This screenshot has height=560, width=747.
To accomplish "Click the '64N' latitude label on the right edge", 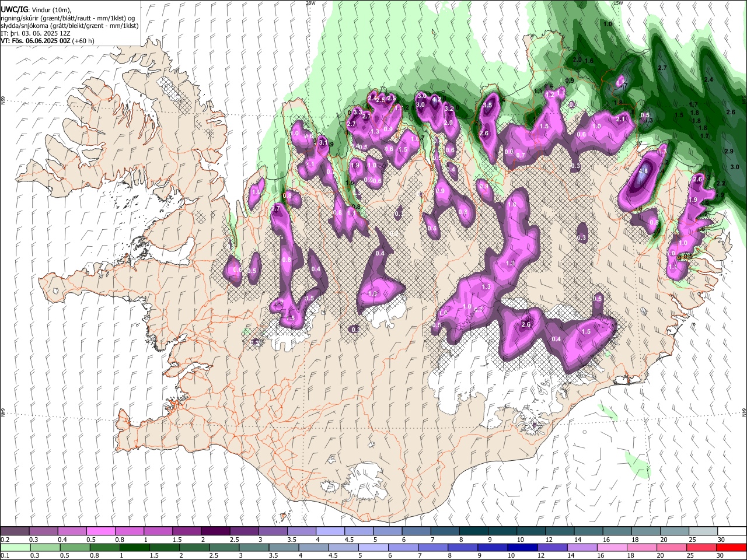I will coord(744,412).
